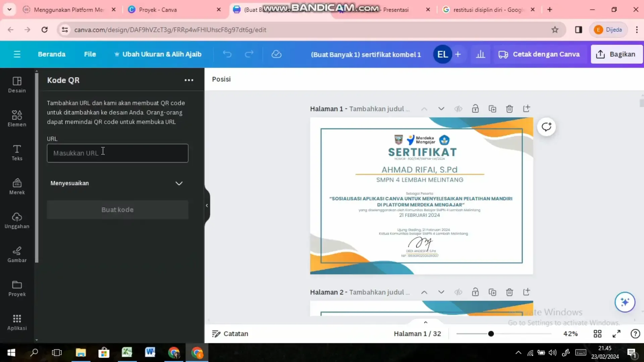Open the File menu

[x=90, y=54]
